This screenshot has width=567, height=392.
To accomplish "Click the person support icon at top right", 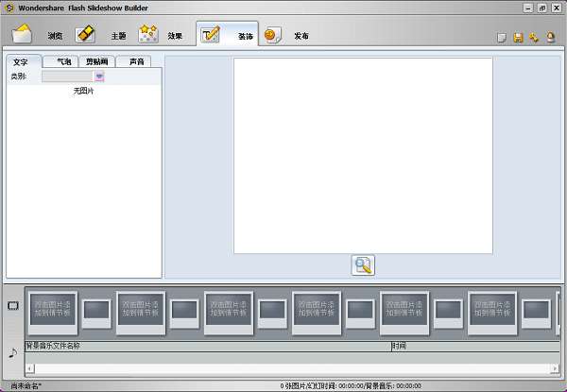I will [550, 38].
